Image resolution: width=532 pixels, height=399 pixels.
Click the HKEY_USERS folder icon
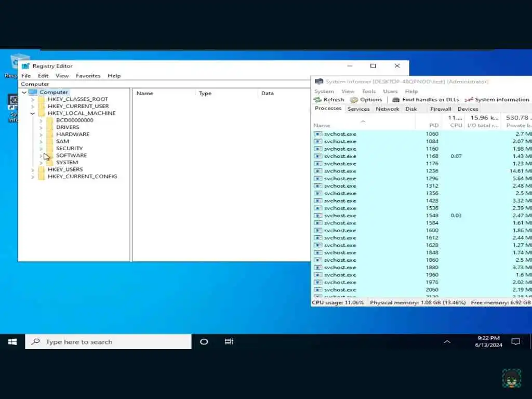(42, 169)
